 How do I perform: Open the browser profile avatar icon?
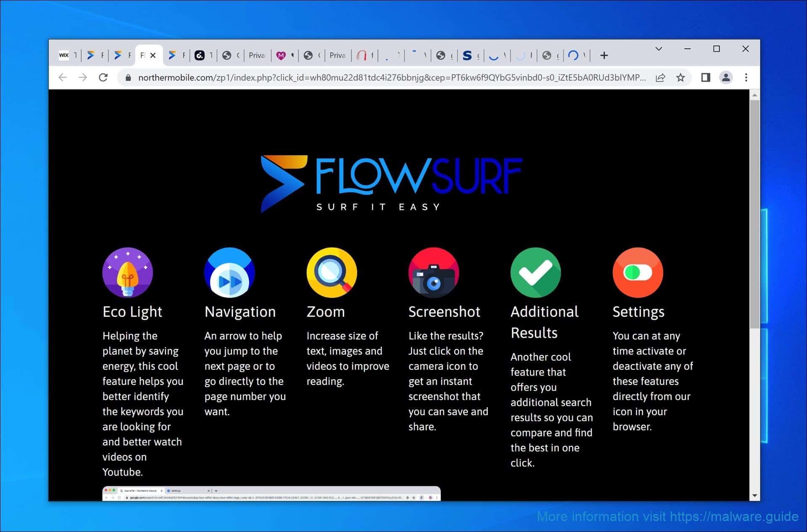(x=726, y=77)
